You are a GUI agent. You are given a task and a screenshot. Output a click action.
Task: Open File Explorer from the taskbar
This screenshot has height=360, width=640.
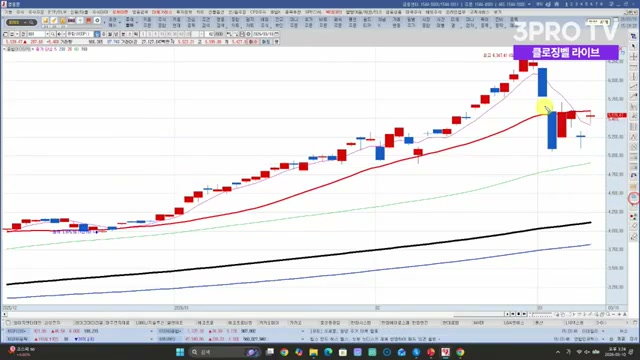tap(313, 352)
